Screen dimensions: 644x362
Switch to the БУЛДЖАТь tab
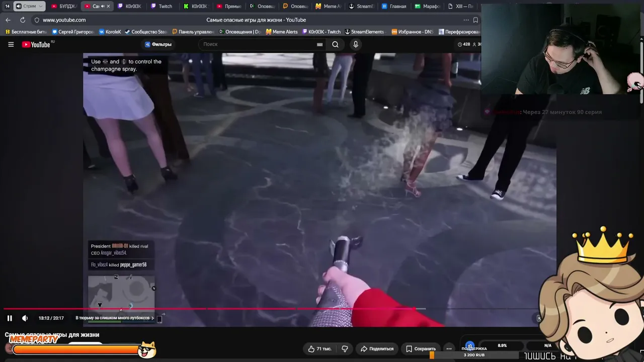pos(64,7)
